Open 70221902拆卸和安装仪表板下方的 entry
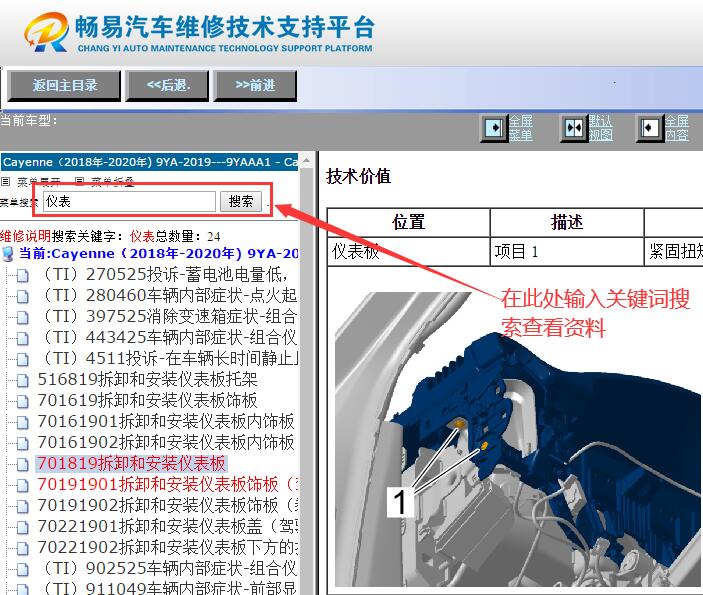The width and height of the screenshot is (703, 595). click(x=168, y=548)
